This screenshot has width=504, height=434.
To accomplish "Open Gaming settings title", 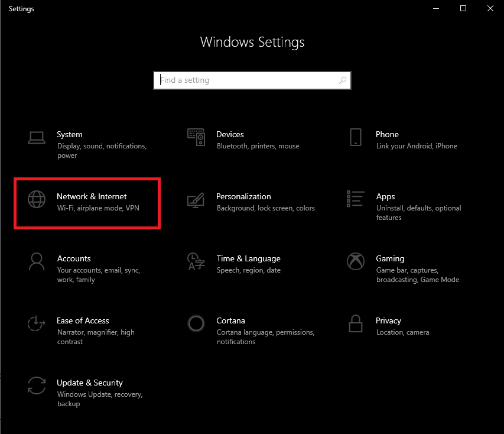I will tap(390, 258).
